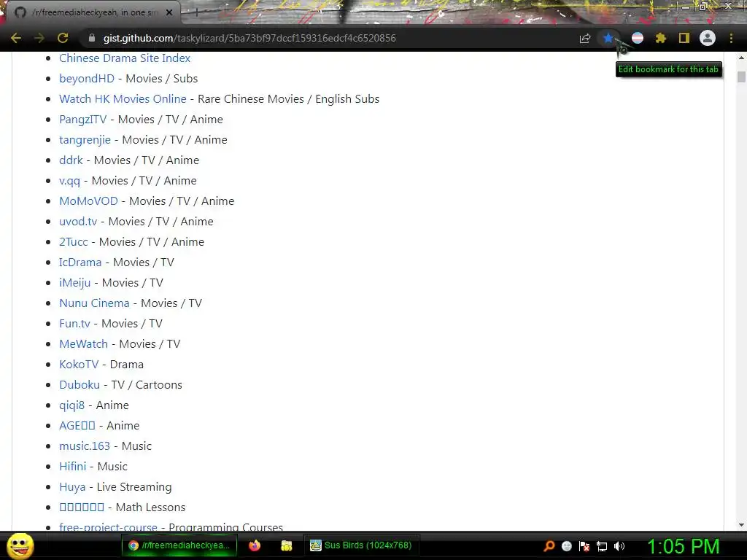Open the striped flag extension icon
Viewport: 747px width, 560px height.
638,38
